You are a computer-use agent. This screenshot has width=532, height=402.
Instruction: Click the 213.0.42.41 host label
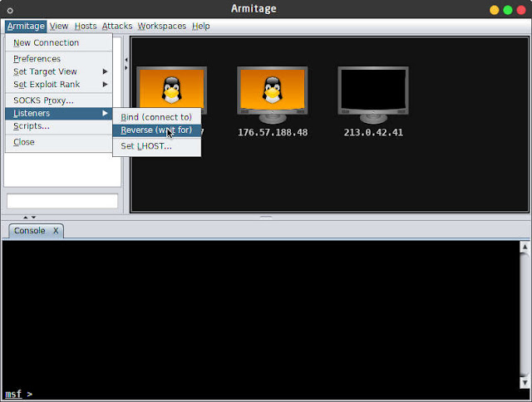point(373,133)
